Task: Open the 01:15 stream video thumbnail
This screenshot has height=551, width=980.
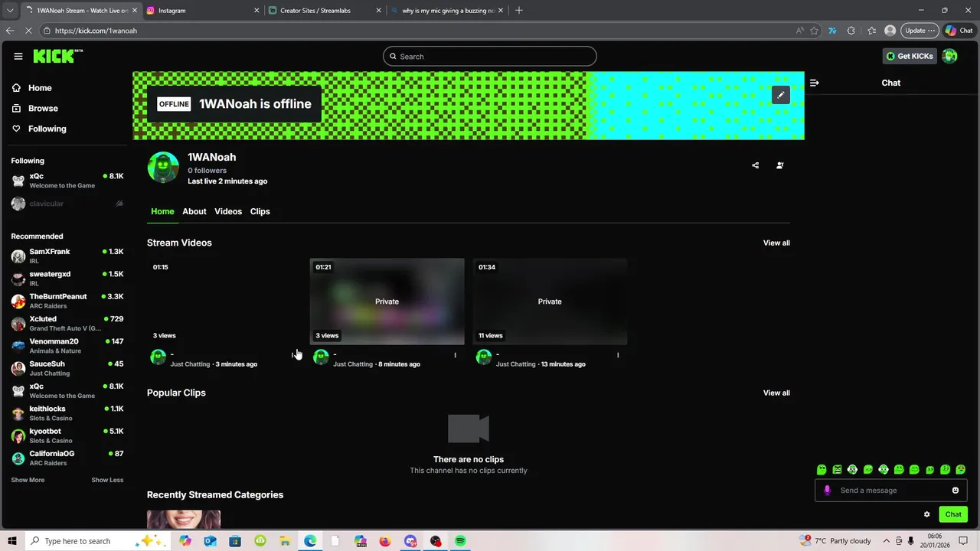Action: [x=224, y=302]
